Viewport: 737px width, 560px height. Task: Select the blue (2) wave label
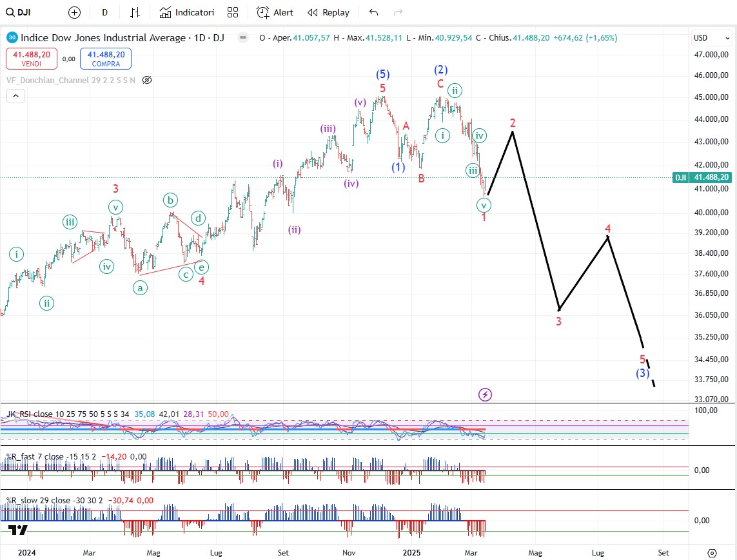[x=440, y=70]
